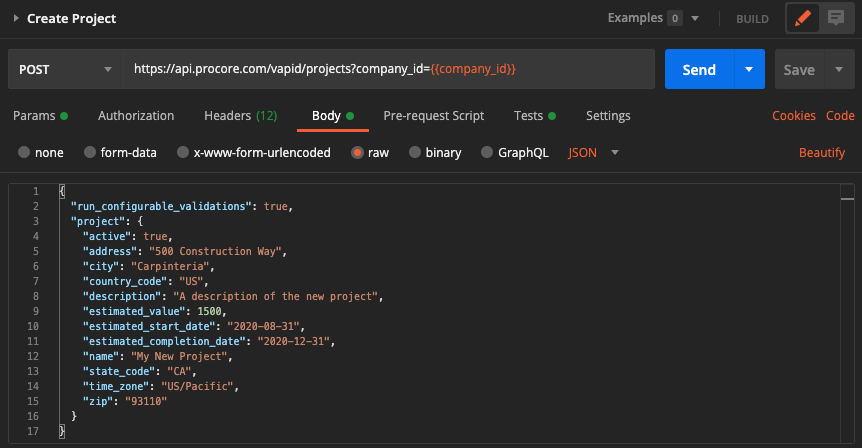
Task: Click line number 17 in gutter
Action: 33,431
